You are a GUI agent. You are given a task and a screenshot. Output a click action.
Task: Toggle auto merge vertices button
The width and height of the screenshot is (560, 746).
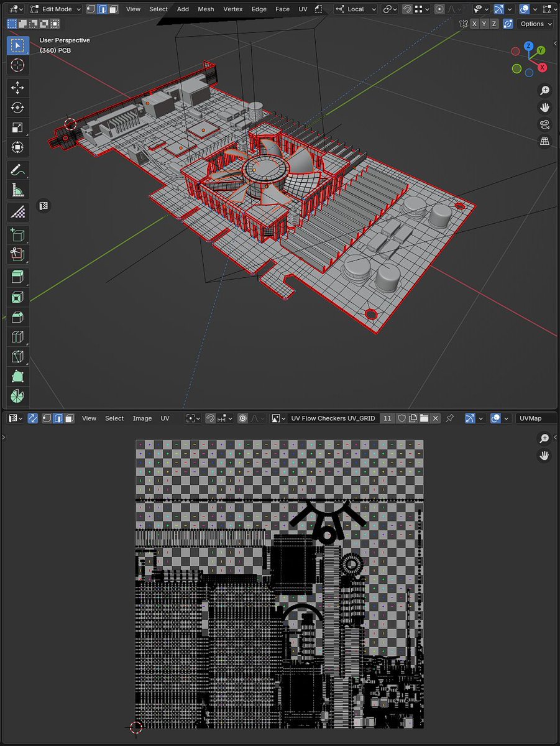click(x=508, y=24)
